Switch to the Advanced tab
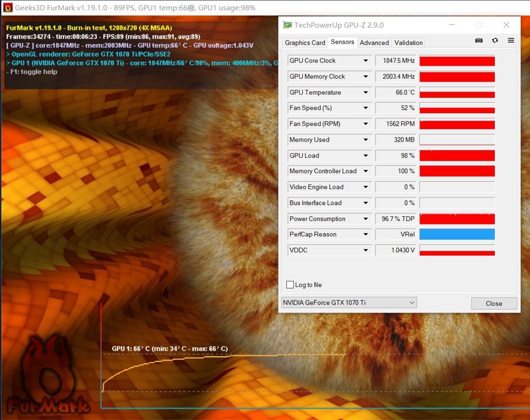The width and height of the screenshot is (530, 420). tap(374, 42)
